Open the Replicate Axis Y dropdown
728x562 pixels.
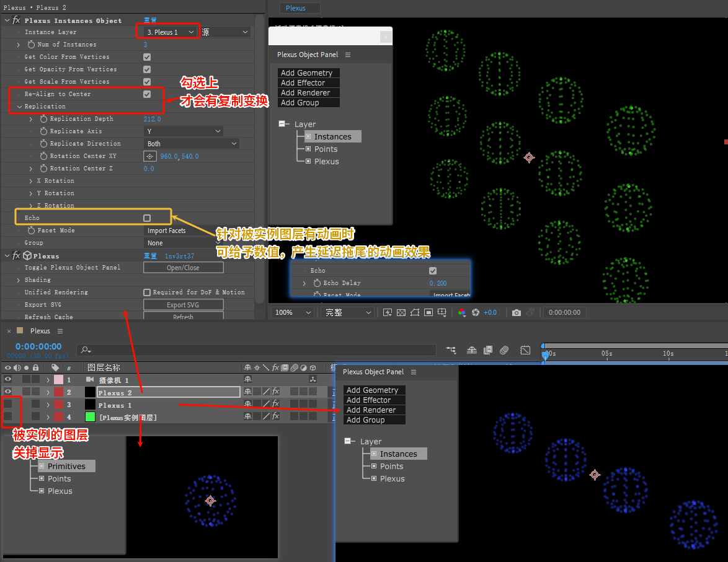point(184,131)
